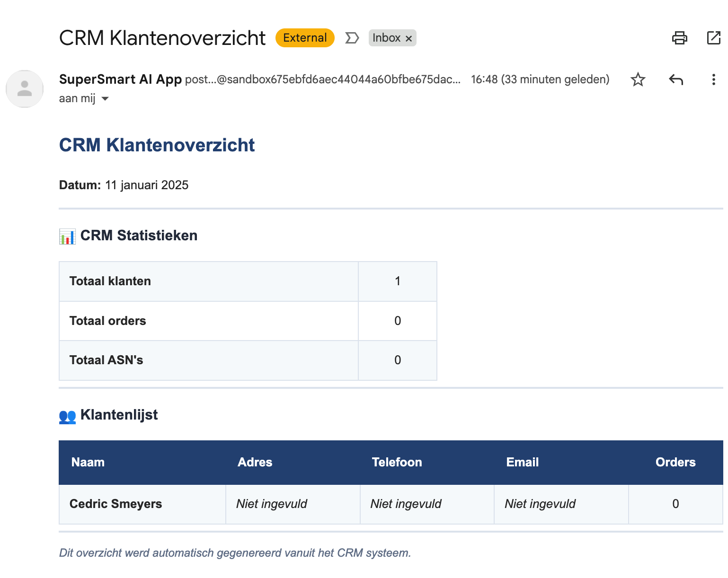Open email in a new window
This screenshot has width=728, height=578.
[x=713, y=38]
